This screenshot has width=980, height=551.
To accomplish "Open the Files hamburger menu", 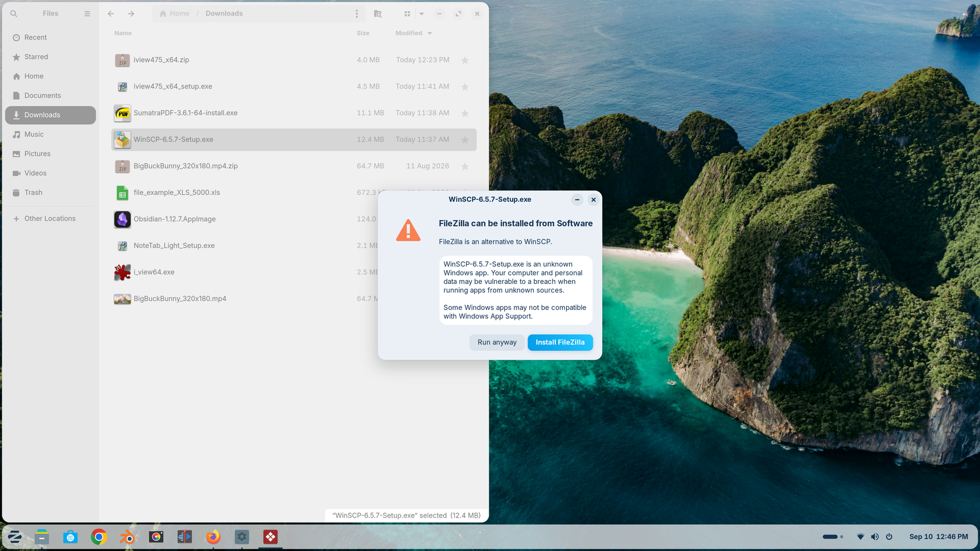I will pos(87,14).
